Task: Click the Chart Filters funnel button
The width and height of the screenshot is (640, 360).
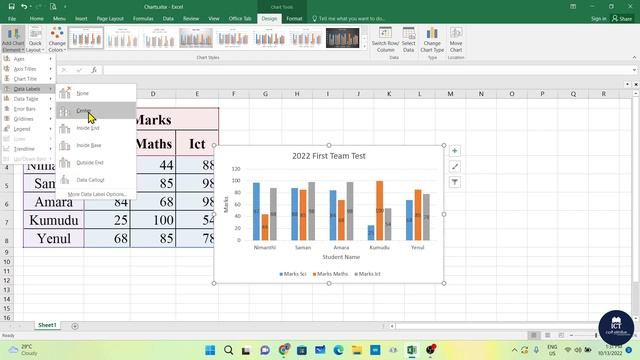Action: coord(455,182)
